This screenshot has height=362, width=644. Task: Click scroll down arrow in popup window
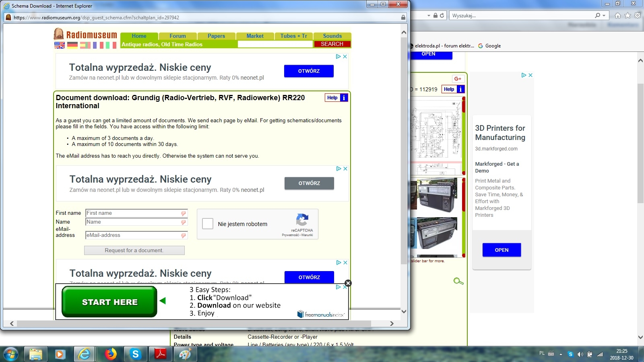pos(404,311)
